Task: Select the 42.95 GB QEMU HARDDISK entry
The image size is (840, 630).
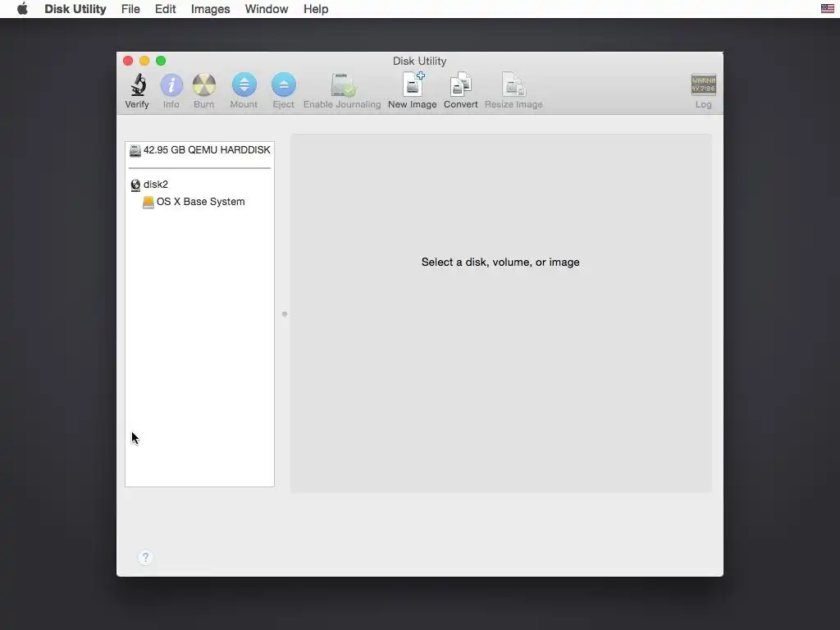Action: [200, 150]
